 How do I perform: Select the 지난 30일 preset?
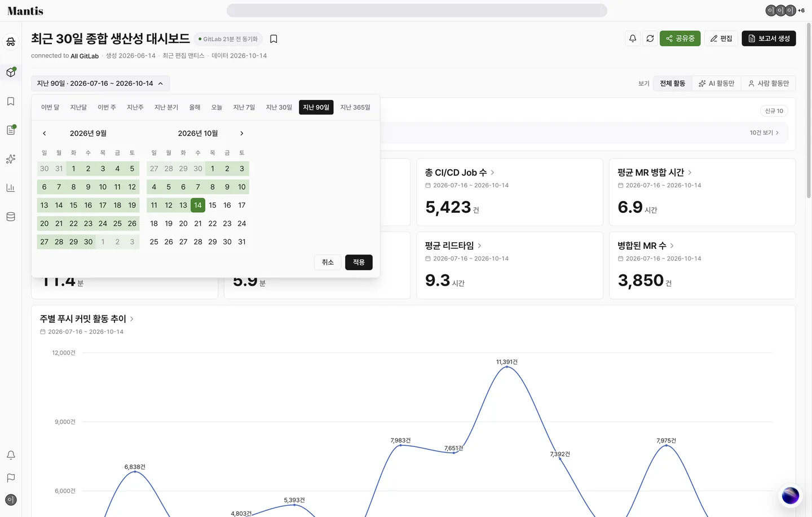(279, 107)
